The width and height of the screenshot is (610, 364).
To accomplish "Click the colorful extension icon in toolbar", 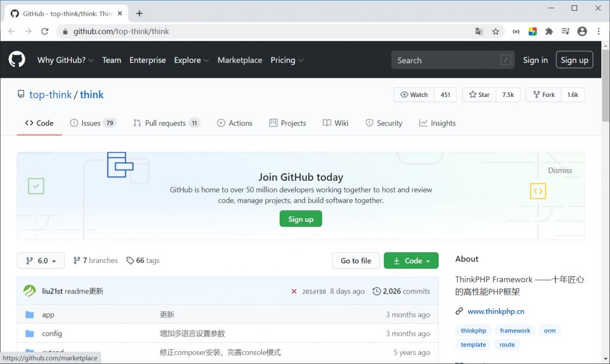I will (532, 31).
